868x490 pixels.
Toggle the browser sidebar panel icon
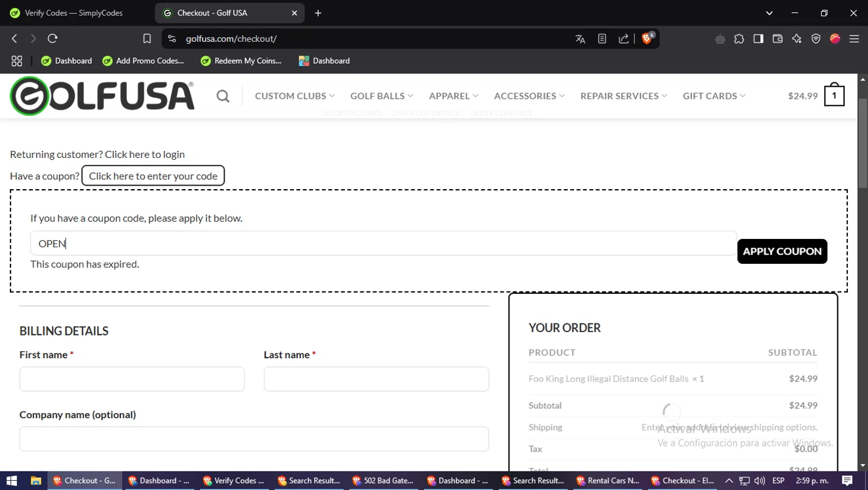pyautogui.click(x=758, y=39)
